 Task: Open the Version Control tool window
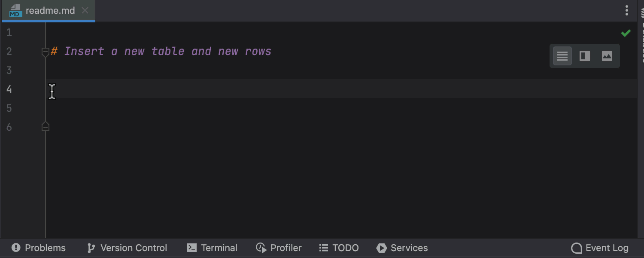point(128,248)
